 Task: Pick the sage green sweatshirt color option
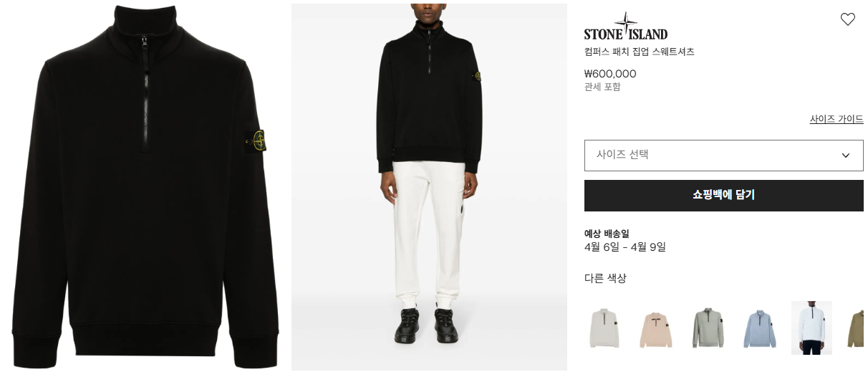(708, 328)
